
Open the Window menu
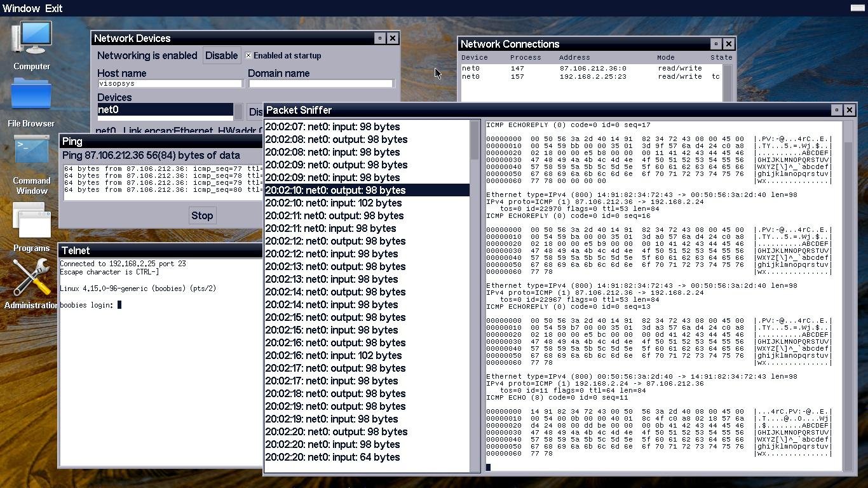(21, 8)
